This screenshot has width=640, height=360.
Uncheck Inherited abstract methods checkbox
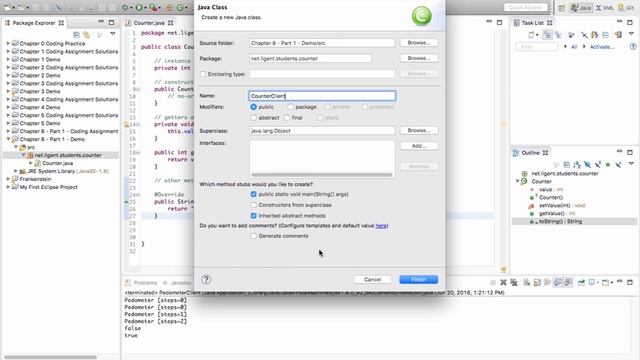click(253, 216)
